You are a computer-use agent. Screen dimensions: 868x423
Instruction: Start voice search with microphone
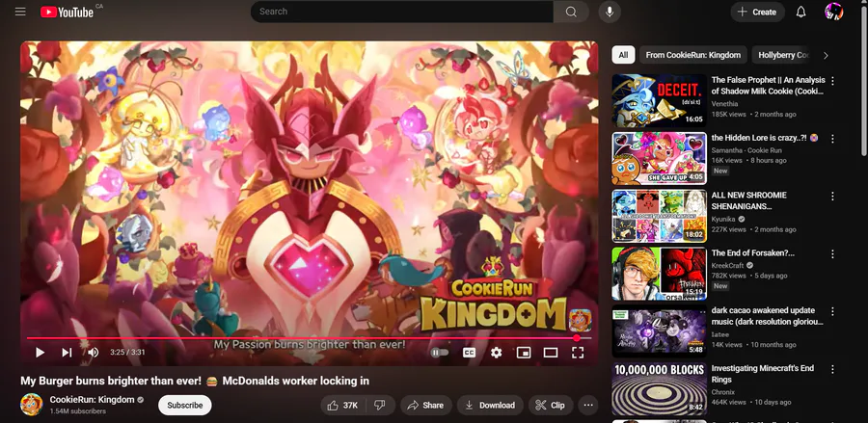tap(609, 12)
